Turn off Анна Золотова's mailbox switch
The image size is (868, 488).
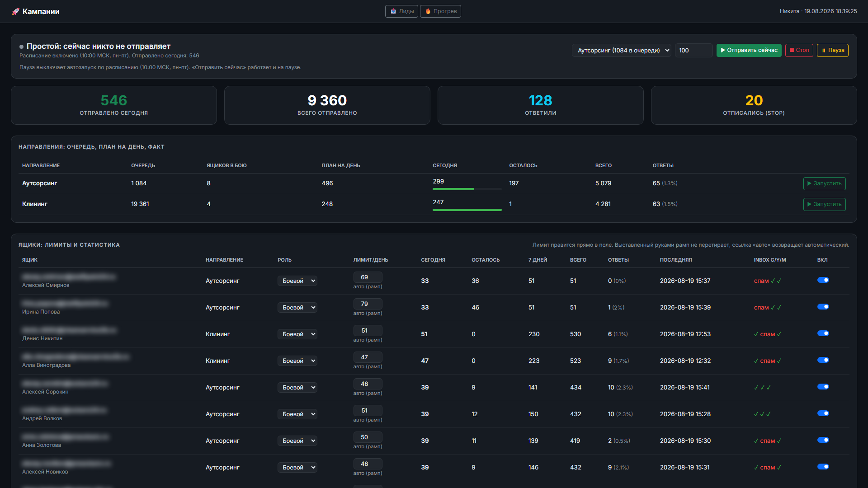point(823,440)
